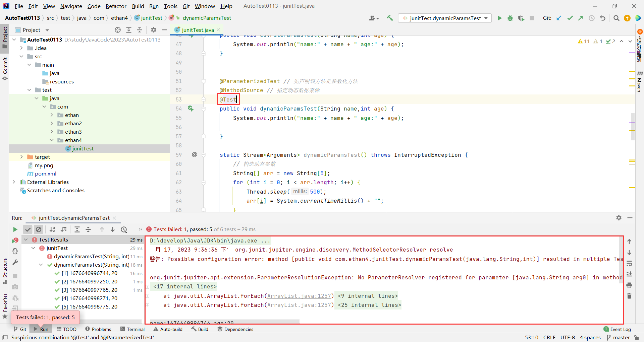The width and height of the screenshot is (644, 342).
Task: Show Git history clock icon
Action: click(x=592, y=18)
